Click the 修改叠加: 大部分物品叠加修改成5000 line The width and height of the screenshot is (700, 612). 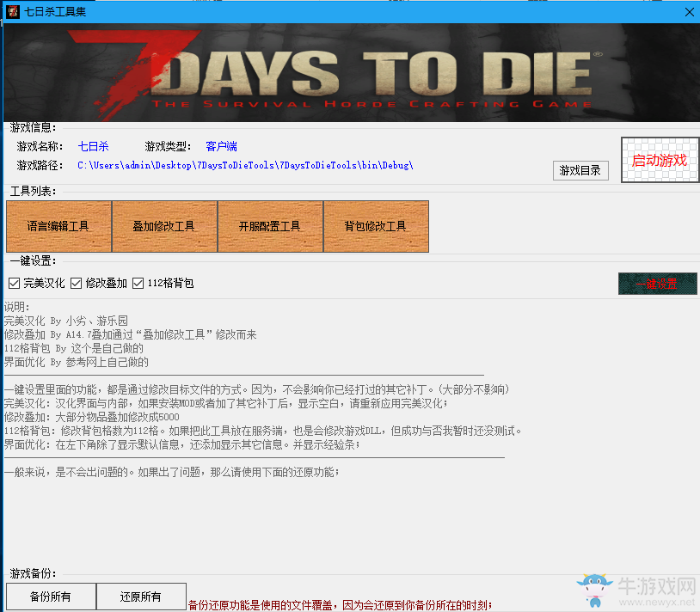[x=91, y=418]
